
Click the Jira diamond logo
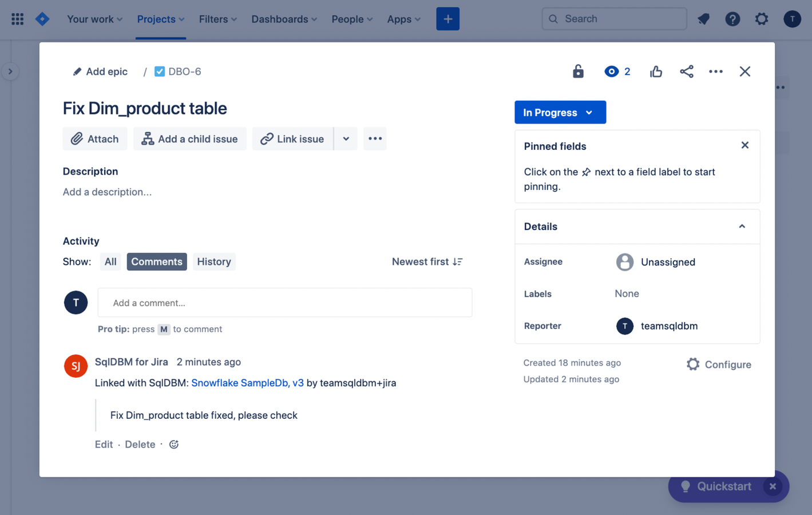42,19
